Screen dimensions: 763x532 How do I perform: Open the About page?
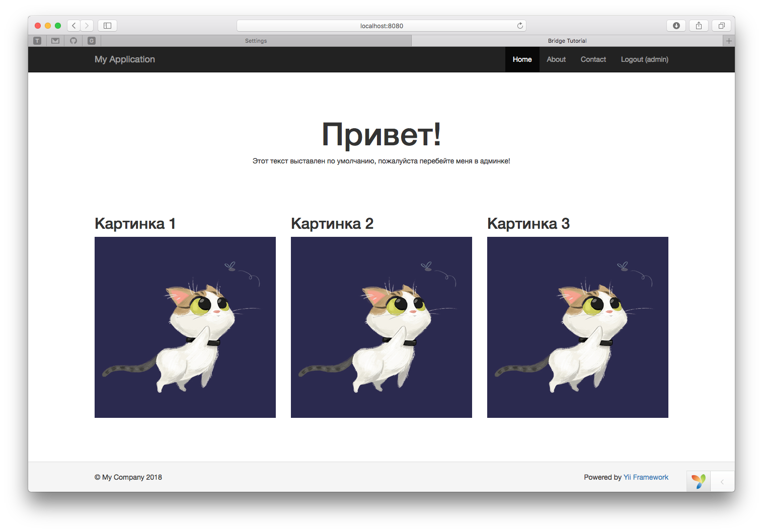[556, 59]
